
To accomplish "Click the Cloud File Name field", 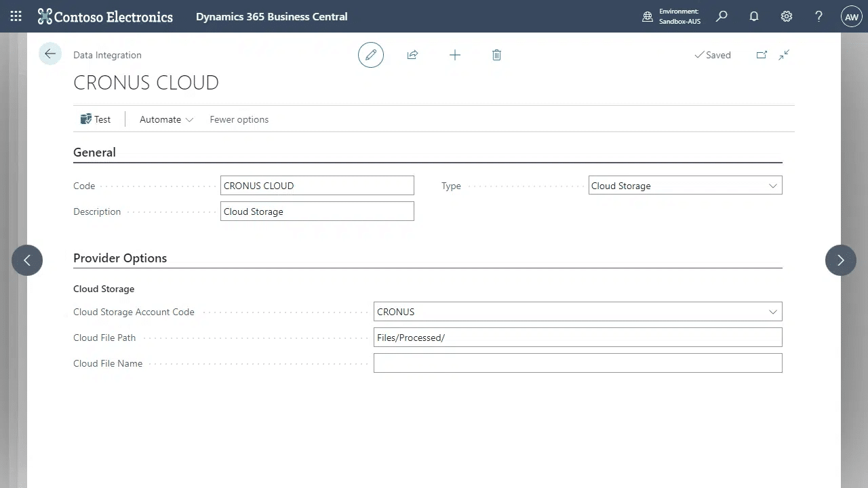I will pyautogui.click(x=577, y=363).
